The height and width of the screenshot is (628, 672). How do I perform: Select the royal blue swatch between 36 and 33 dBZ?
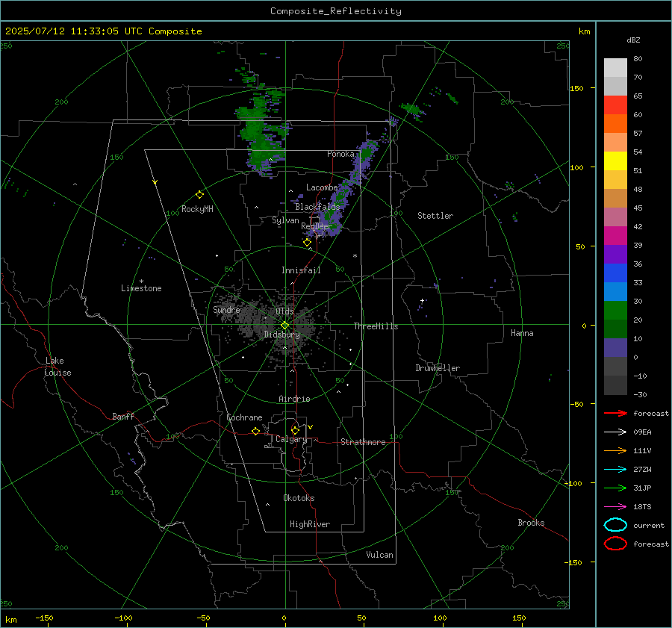(615, 273)
